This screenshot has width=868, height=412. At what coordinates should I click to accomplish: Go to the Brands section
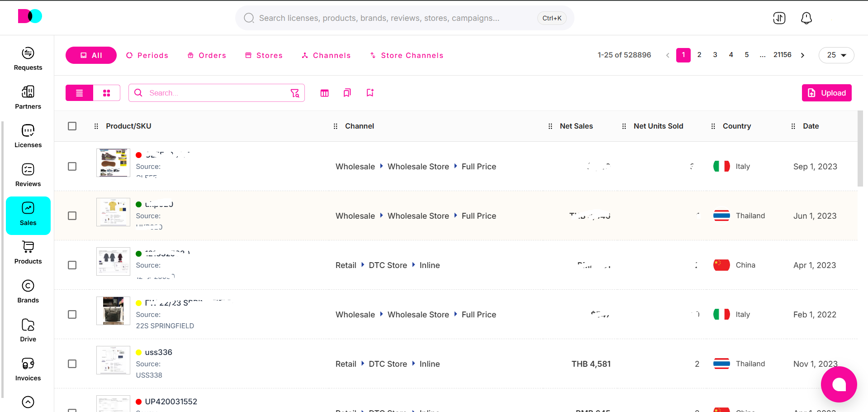[x=28, y=292]
